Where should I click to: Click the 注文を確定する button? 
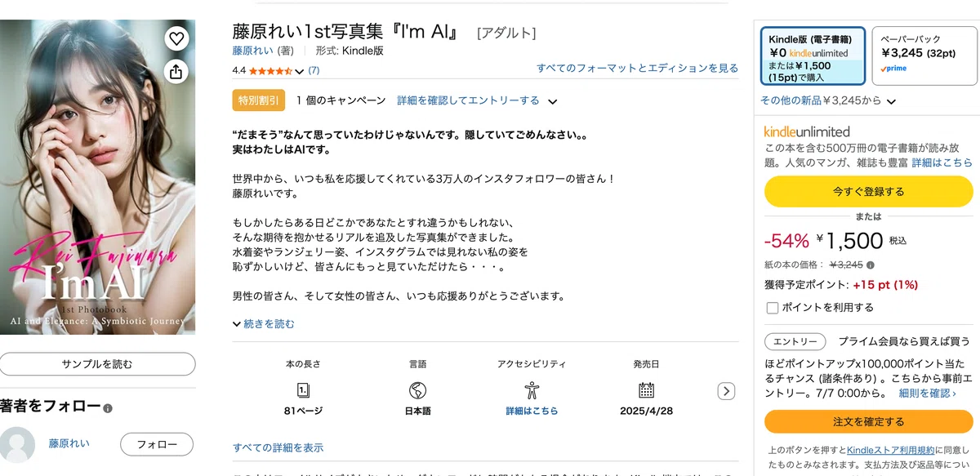[x=868, y=422]
